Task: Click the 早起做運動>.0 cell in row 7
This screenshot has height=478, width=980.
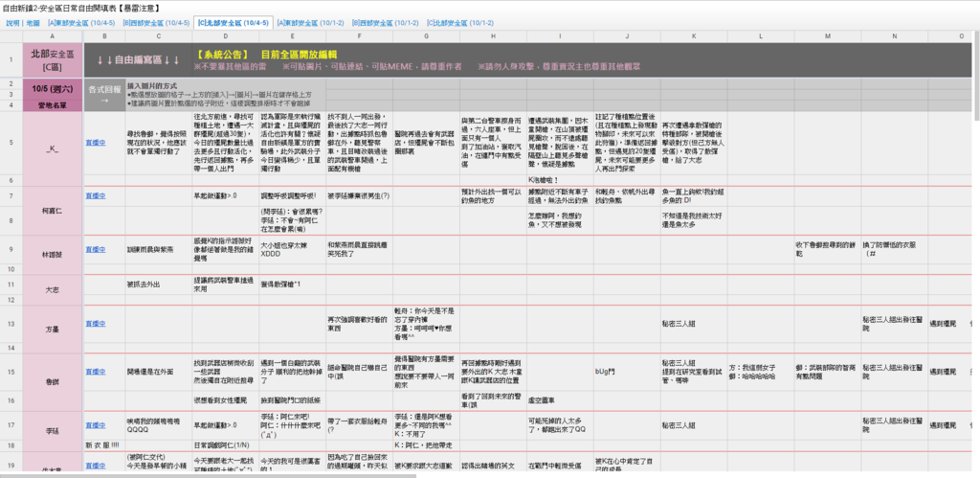Action: pos(225,195)
